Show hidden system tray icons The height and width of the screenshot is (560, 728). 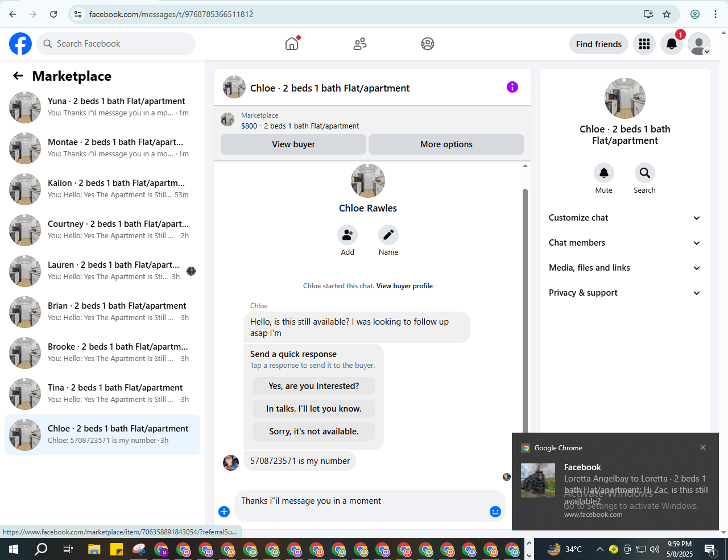(x=599, y=549)
